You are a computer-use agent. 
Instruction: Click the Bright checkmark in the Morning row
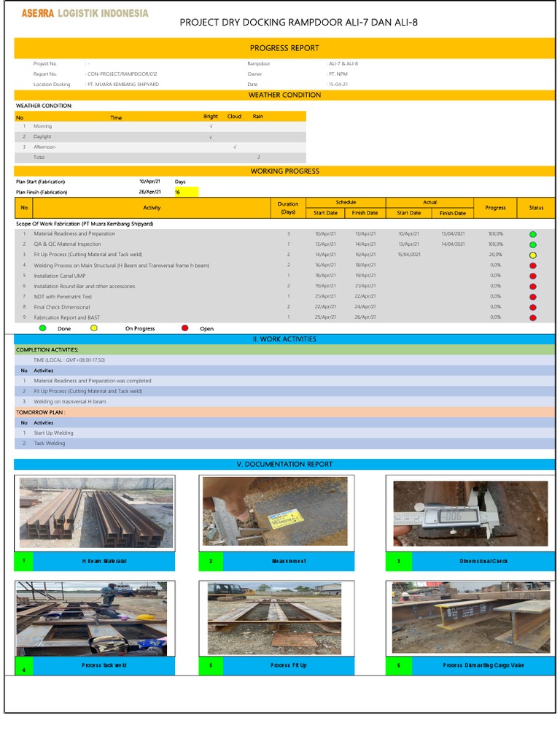pos(211,126)
